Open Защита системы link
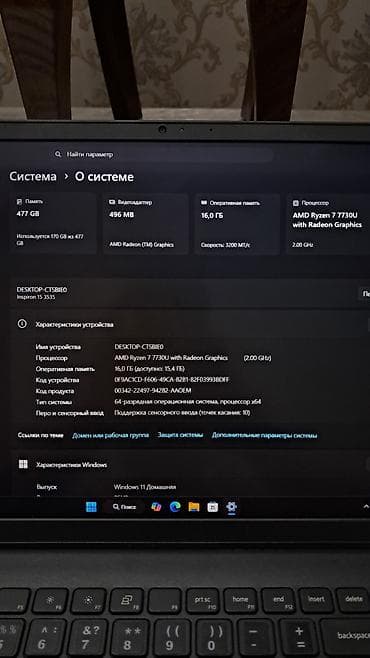 coord(180,435)
